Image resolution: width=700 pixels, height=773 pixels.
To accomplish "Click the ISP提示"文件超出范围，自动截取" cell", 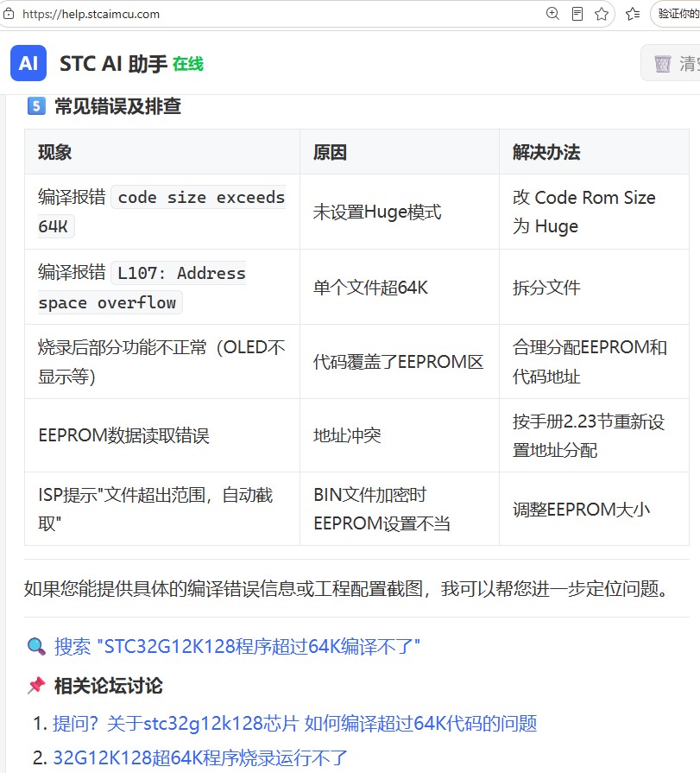I will coord(162,509).
